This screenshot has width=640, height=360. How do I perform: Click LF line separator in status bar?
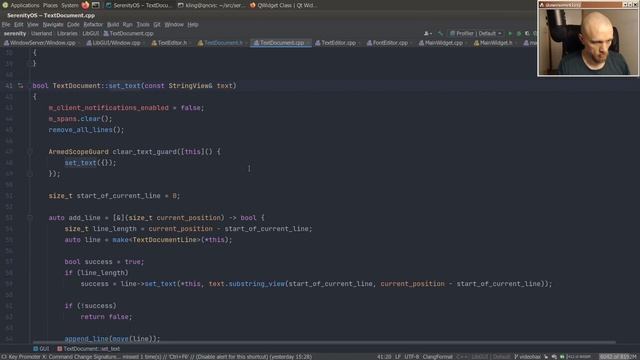point(398,357)
